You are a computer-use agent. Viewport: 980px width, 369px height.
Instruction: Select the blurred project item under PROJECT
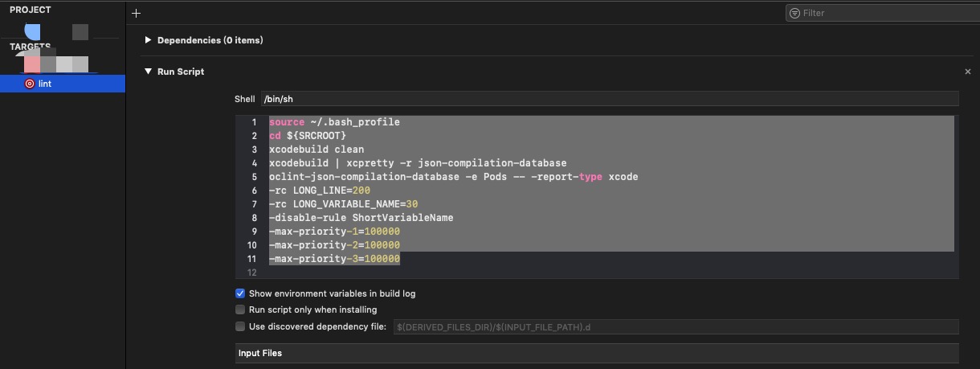(56, 31)
